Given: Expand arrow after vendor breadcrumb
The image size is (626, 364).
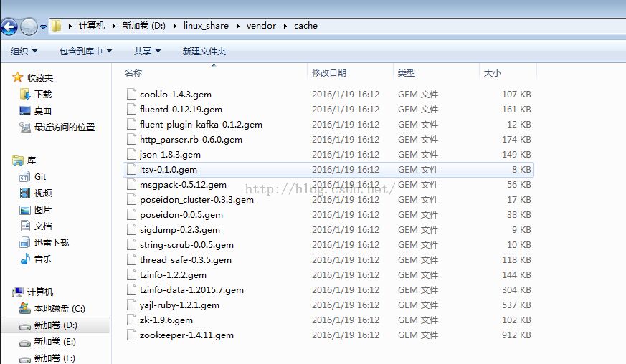Looking at the screenshot, I should coord(285,26).
